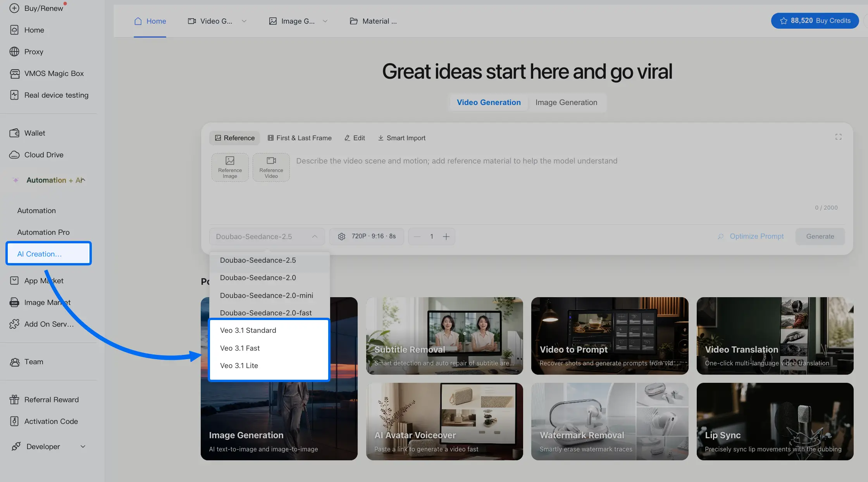
Task: Open the Video to Prompt card
Action: [610, 336]
